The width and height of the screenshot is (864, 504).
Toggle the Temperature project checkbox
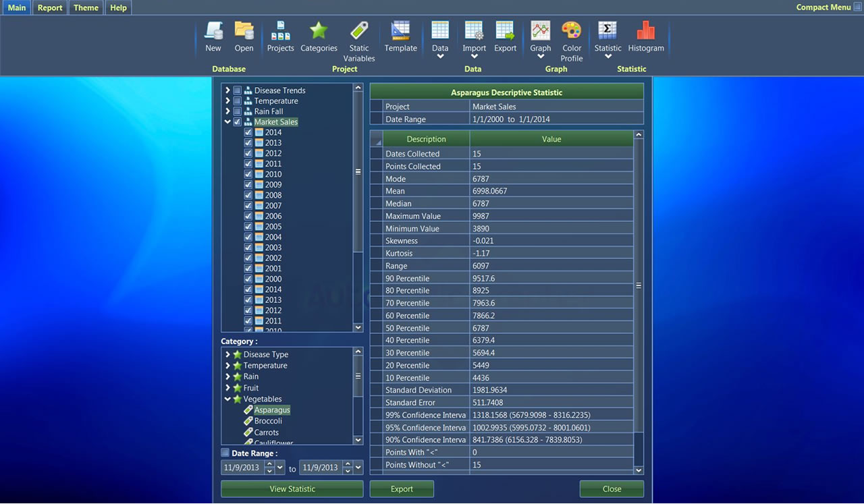click(237, 101)
